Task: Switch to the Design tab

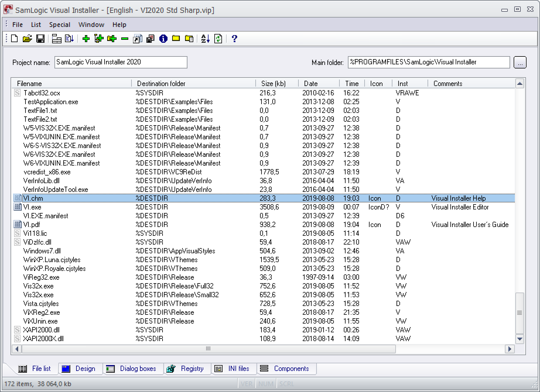Action: pyautogui.click(x=80, y=369)
